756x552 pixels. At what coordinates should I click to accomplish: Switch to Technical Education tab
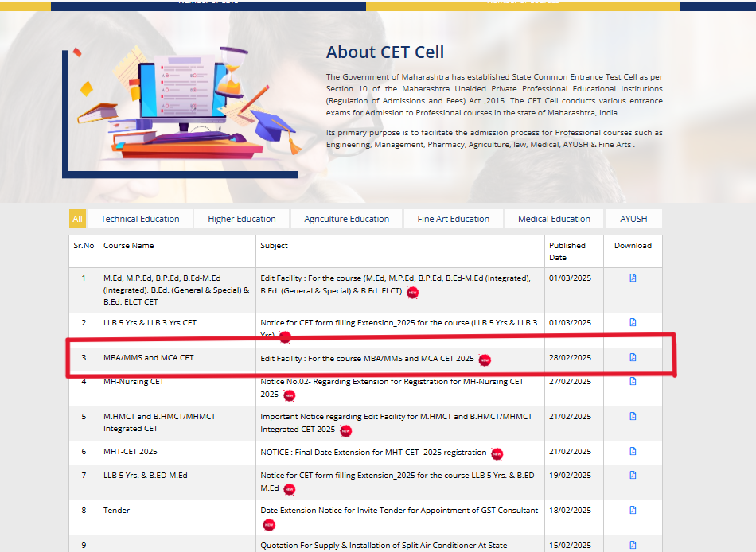pos(140,219)
